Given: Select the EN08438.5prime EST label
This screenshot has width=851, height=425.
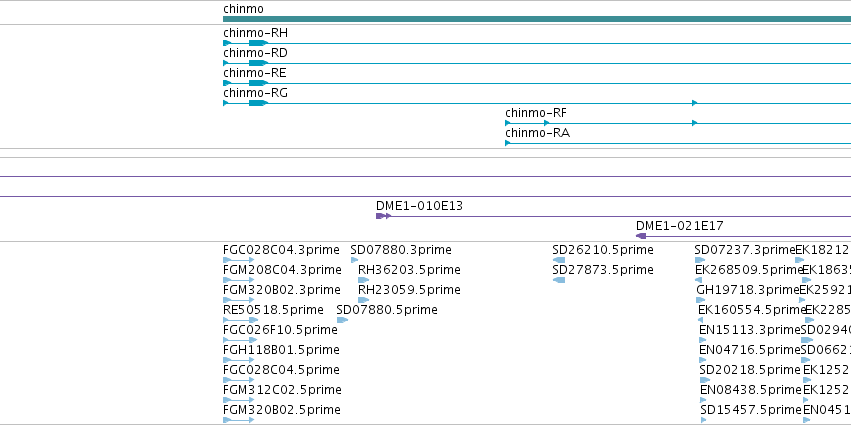Looking at the screenshot, I should (751, 390).
